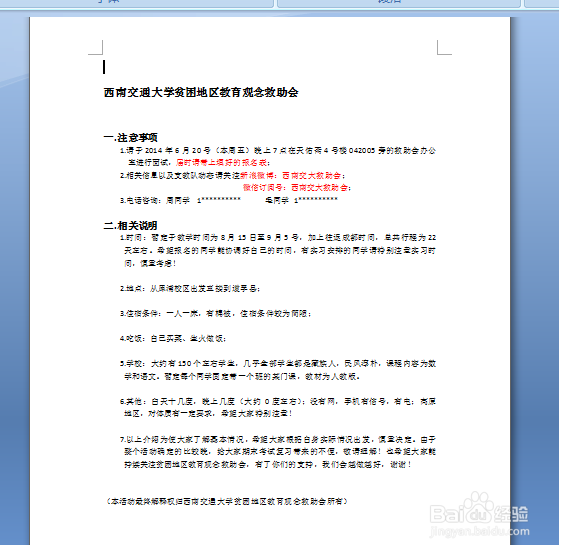The image size is (561, 552).
Task: Click 毛同学 phone number text
Action: pos(301,200)
